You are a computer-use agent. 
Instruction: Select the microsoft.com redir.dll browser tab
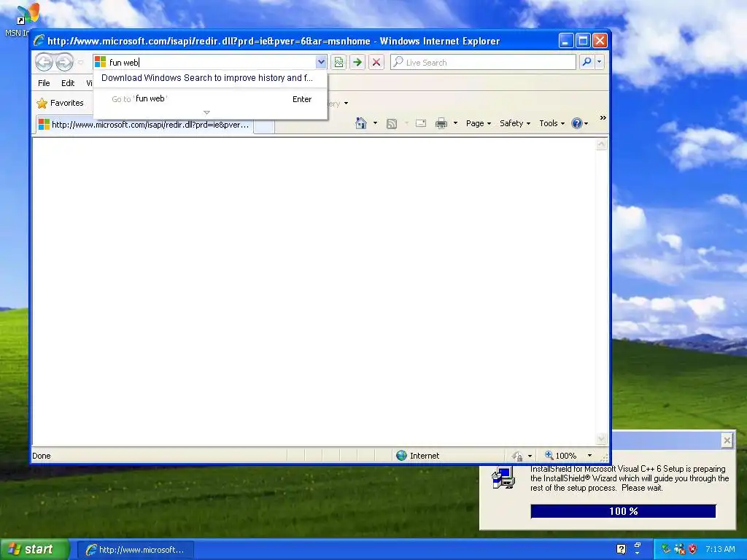click(x=144, y=125)
